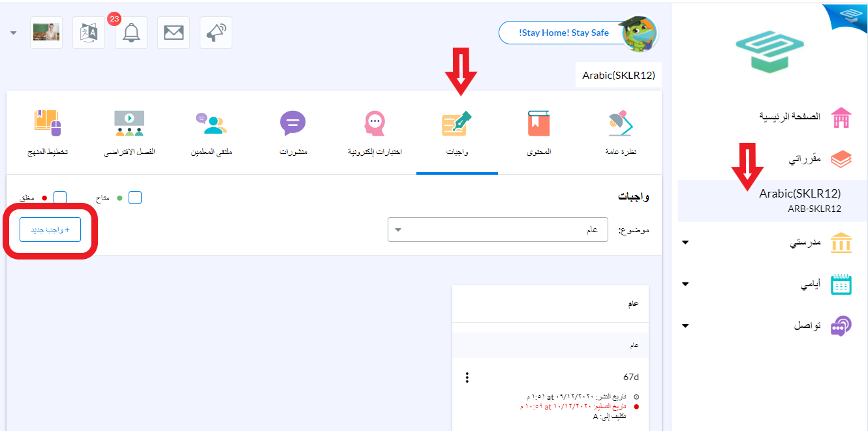Open the three-dot menu of assignment 67d
The height and width of the screenshot is (431, 868).
[467, 378]
